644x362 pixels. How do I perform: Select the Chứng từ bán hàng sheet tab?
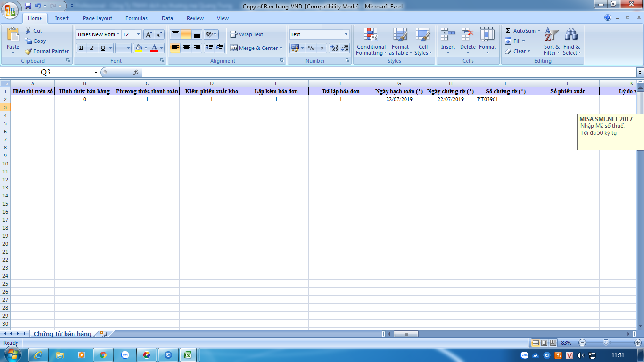coord(62,334)
